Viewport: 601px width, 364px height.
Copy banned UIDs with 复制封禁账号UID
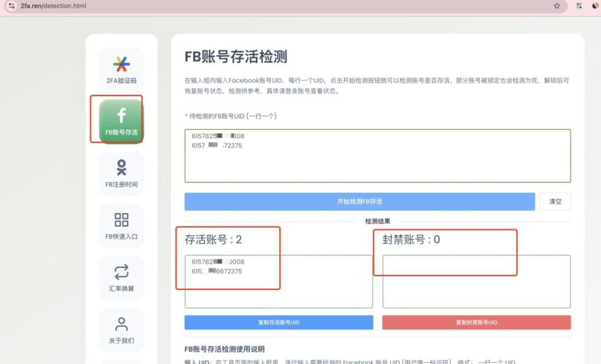click(477, 322)
